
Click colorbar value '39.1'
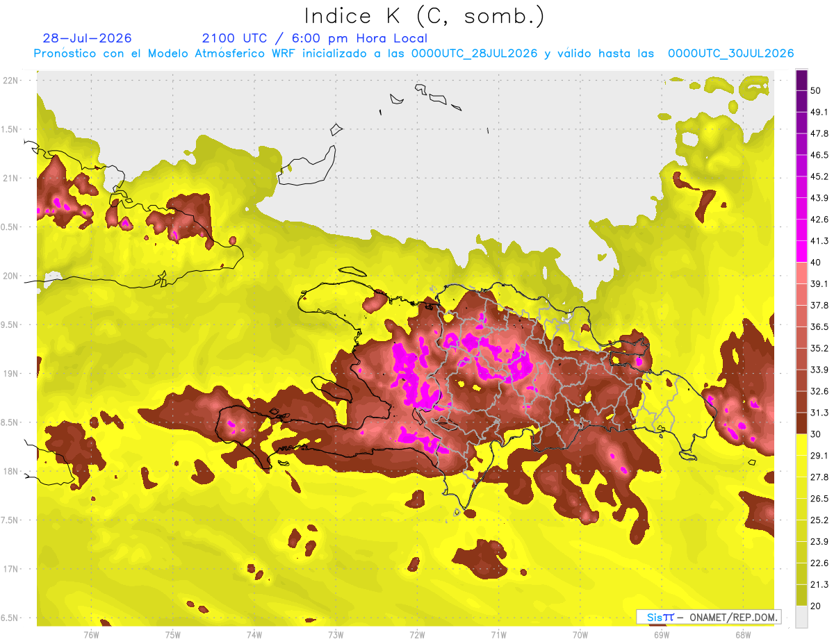[819, 283]
